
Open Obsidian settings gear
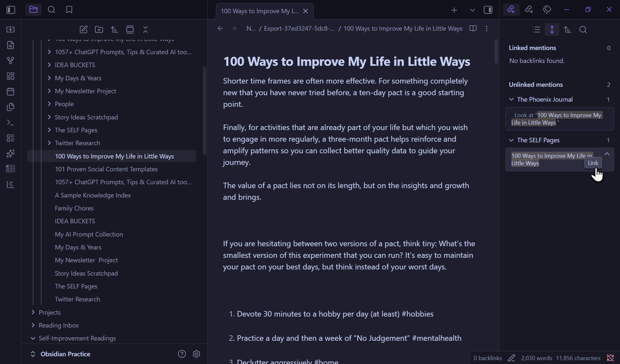point(196,354)
